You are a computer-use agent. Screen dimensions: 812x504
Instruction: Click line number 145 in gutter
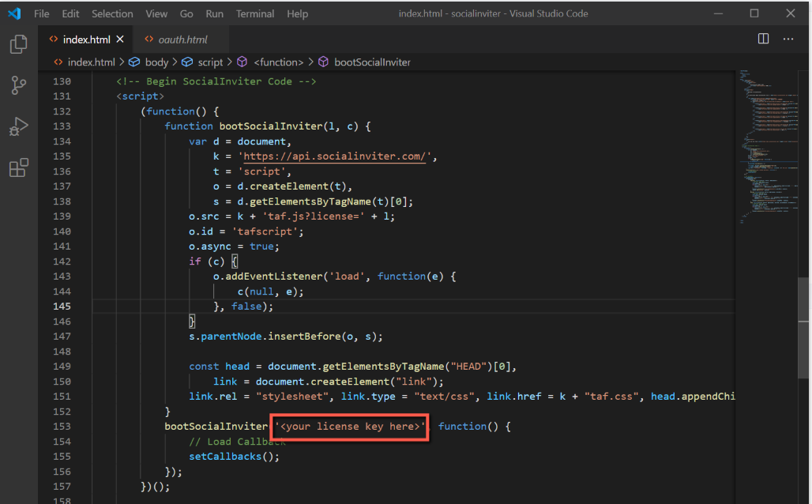point(62,307)
